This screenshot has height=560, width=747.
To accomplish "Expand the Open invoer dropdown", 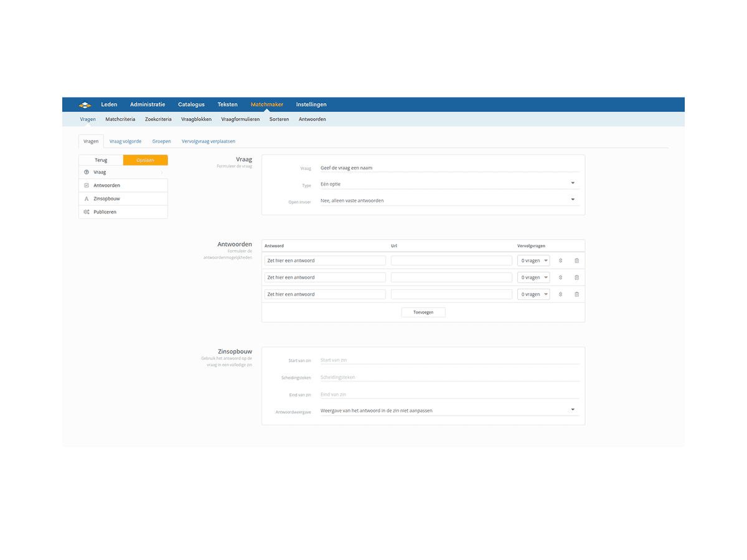I will pos(449,200).
